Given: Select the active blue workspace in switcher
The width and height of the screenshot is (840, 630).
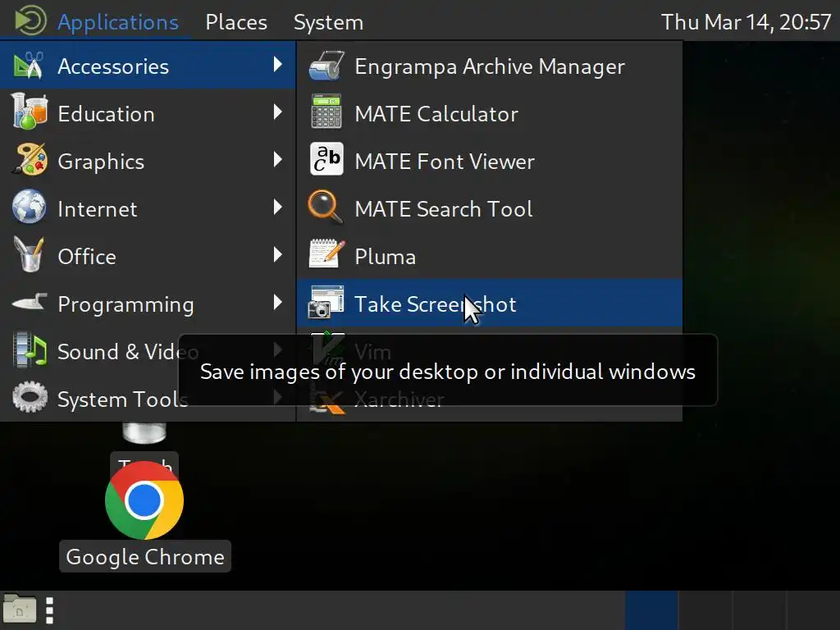Looking at the screenshot, I should pos(651,610).
